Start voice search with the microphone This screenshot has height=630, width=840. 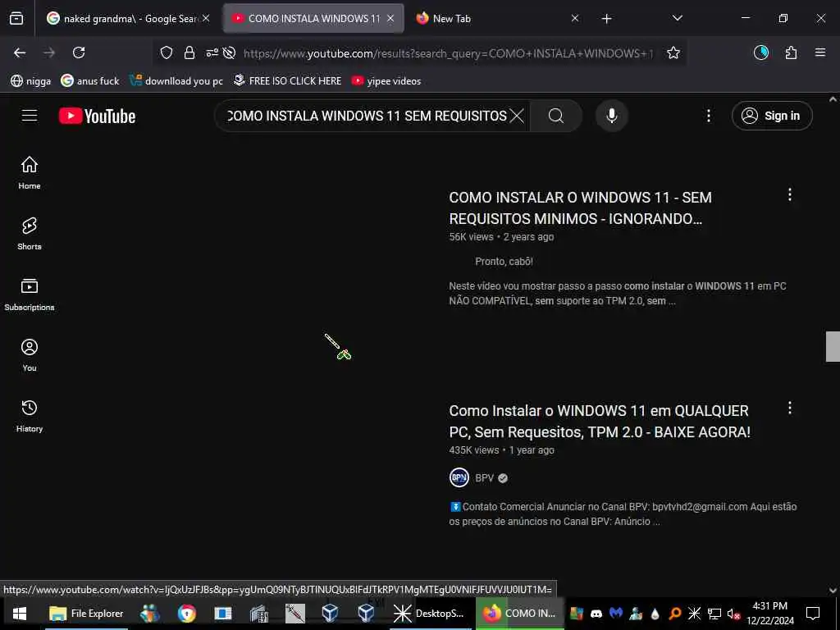click(x=612, y=116)
